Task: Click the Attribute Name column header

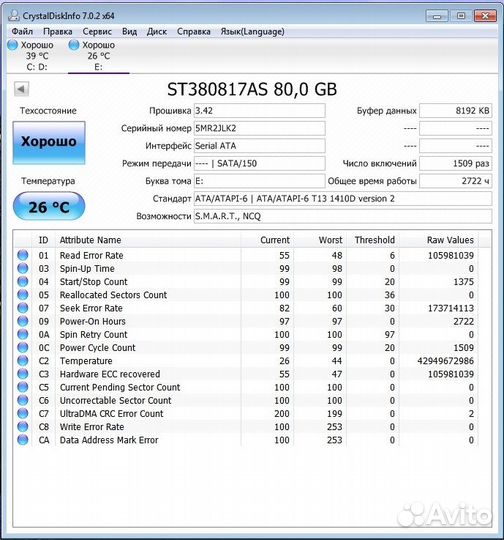Action: tap(148, 240)
